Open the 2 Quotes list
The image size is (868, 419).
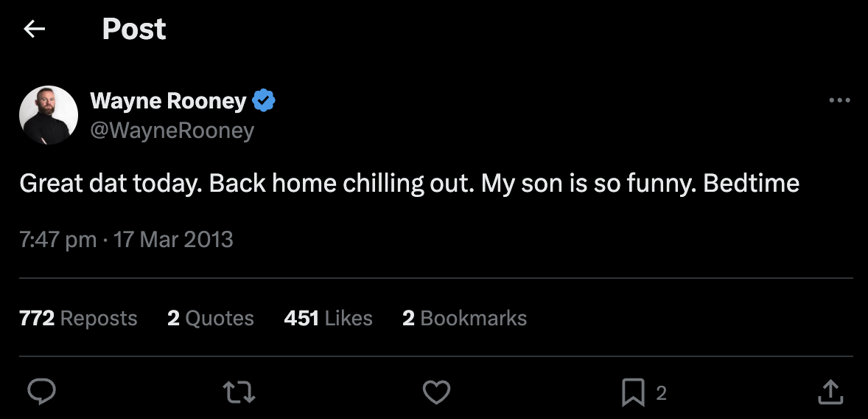pyautogui.click(x=211, y=318)
